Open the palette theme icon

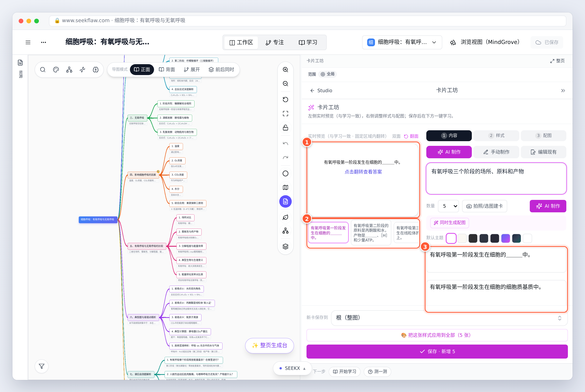(56, 69)
